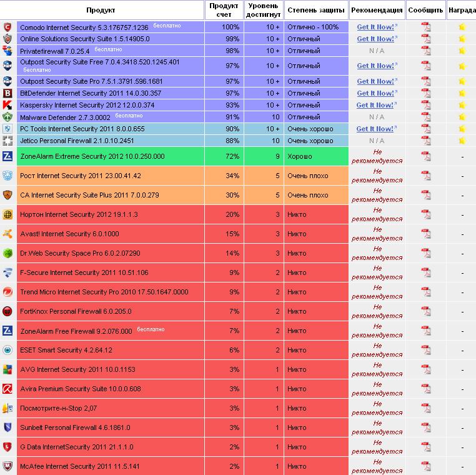Click the award star for Jetico Personal Firewall

pyautogui.click(x=462, y=141)
